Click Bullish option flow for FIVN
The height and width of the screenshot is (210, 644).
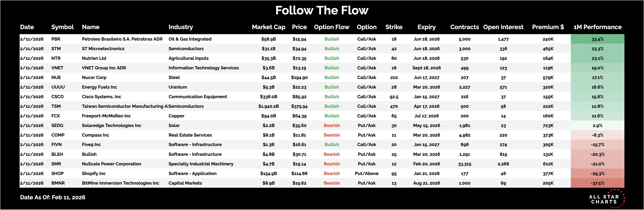[331, 145]
